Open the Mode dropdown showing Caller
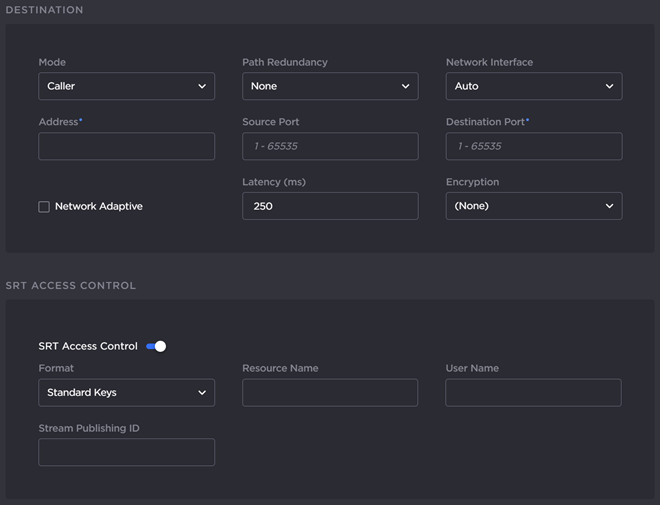Viewport: 660px width, 505px height. tap(126, 86)
